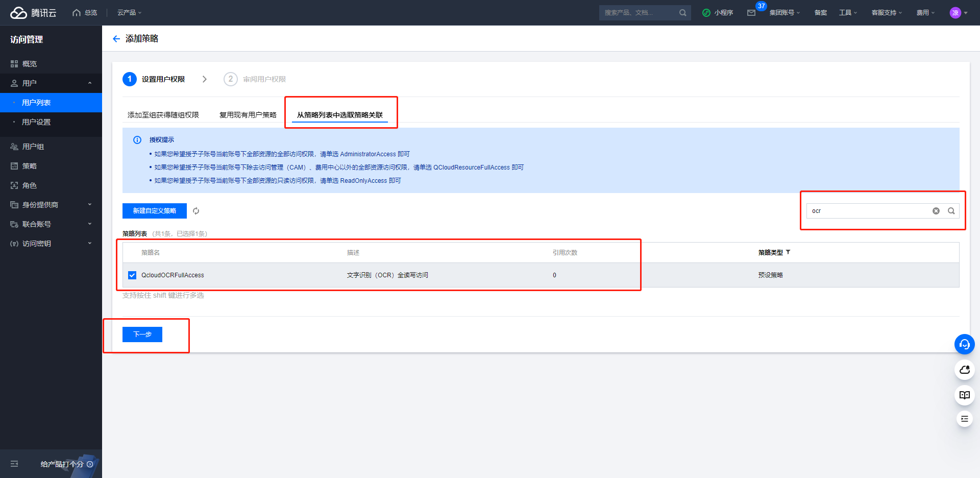Image resolution: width=980 pixels, height=478 pixels.
Task: Click the 新建自定义策略 button
Action: [155, 211]
